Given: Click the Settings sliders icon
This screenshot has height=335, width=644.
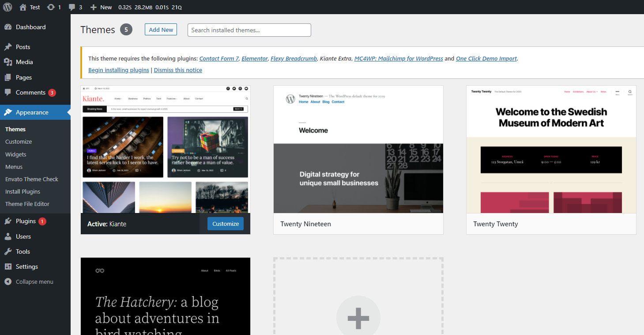Looking at the screenshot, I should click(8, 266).
